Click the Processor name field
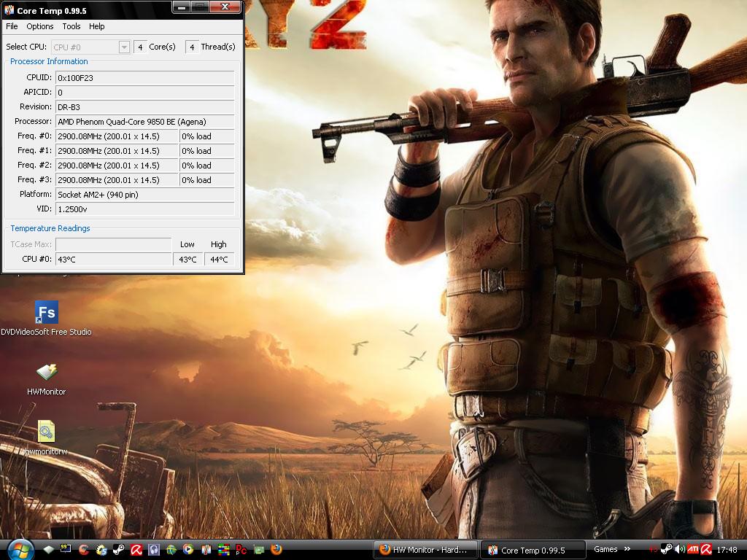The width and height of the screenshot is (747, 560). 145,122
